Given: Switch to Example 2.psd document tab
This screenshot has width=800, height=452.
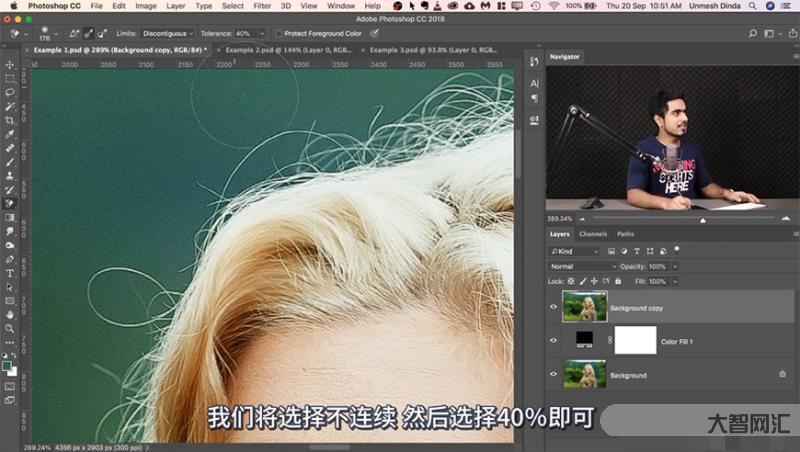Looking at the screenshot, I should tap(288, 48).
